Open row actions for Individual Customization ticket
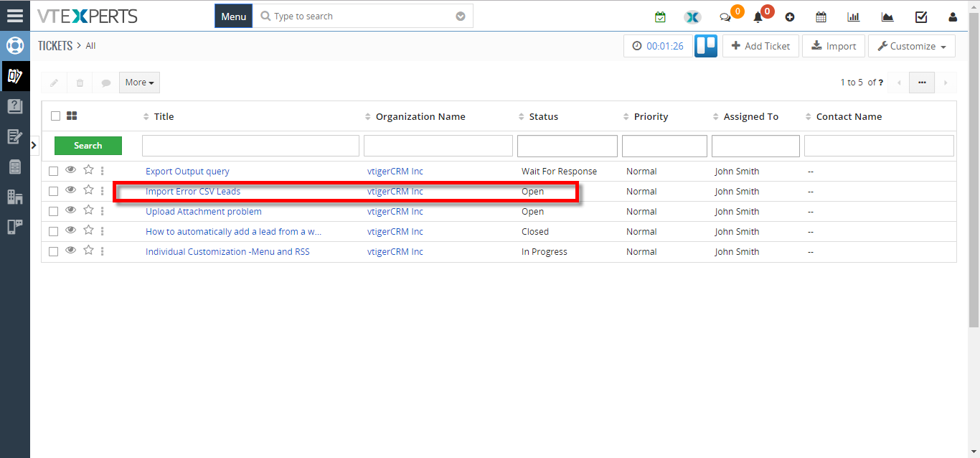The image size is (980, 458). [x=103, y=251]
